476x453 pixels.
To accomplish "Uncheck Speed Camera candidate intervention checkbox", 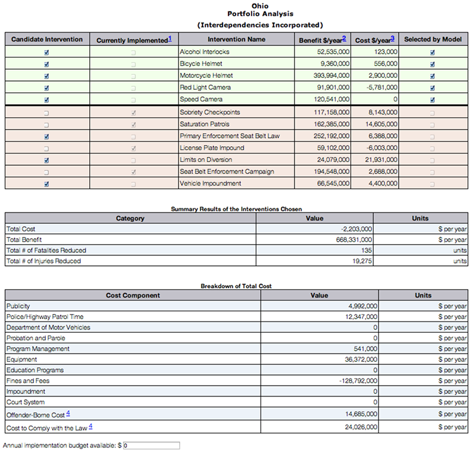I will [46, 100].
